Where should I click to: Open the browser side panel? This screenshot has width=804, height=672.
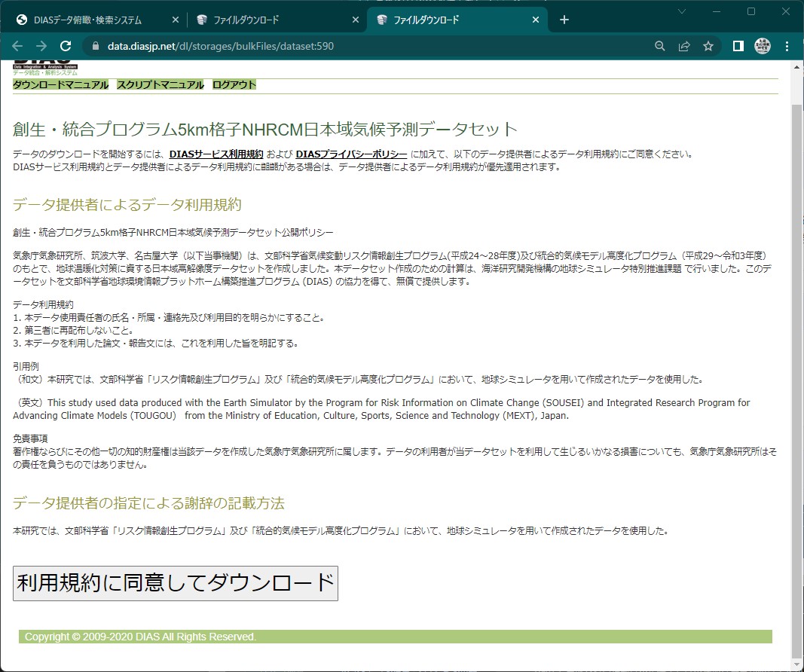(x=738, y=46)
